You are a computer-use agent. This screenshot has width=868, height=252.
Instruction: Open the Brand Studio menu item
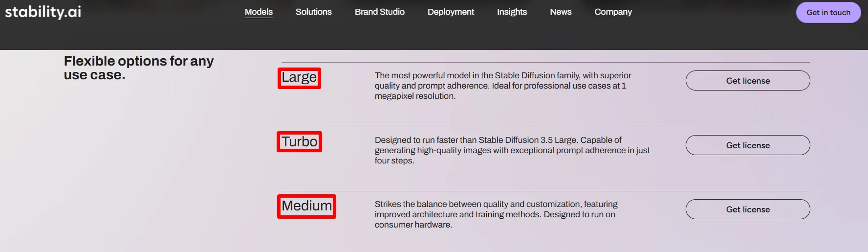pos(380,12)
